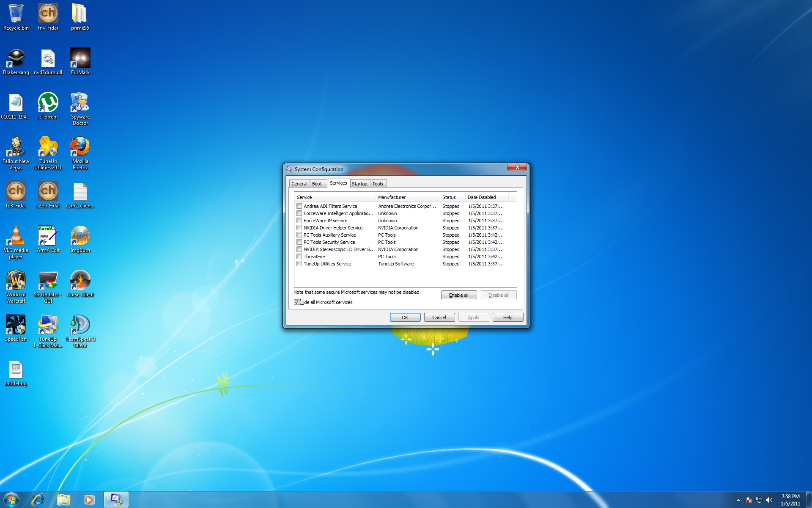
Task: Select the Fallout New Vegas icon
Action: pyautogui.click(x=16, y=154)
